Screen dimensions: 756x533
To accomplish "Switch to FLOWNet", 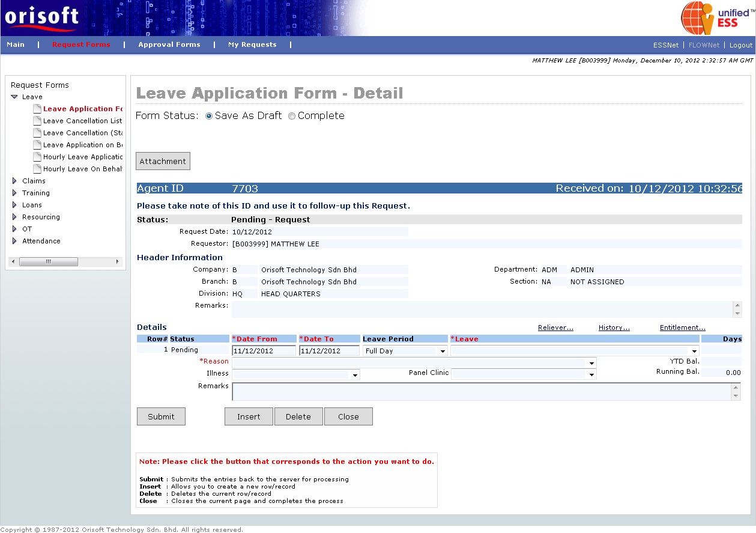I will pos(704,45).
